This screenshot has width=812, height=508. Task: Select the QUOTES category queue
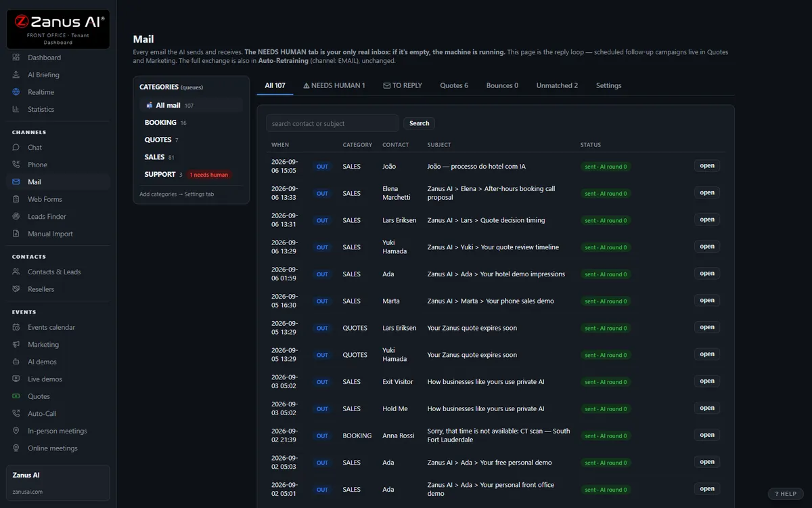click(191, 140)
